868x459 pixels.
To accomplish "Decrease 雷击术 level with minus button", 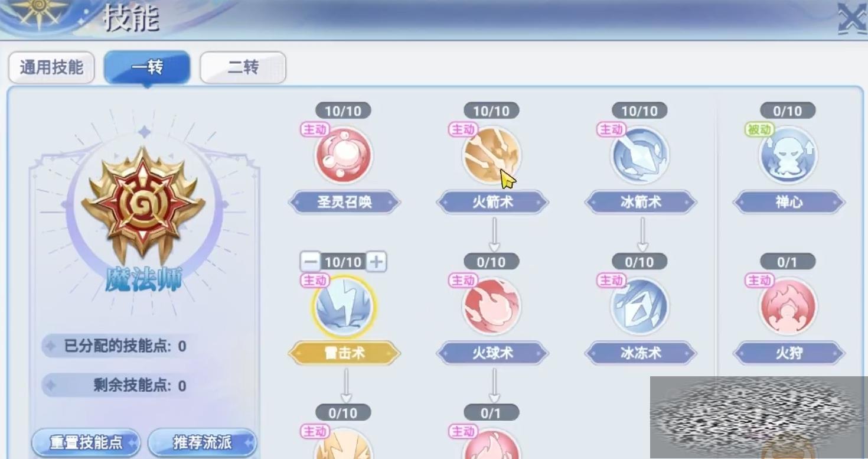I will pos(310,261).
